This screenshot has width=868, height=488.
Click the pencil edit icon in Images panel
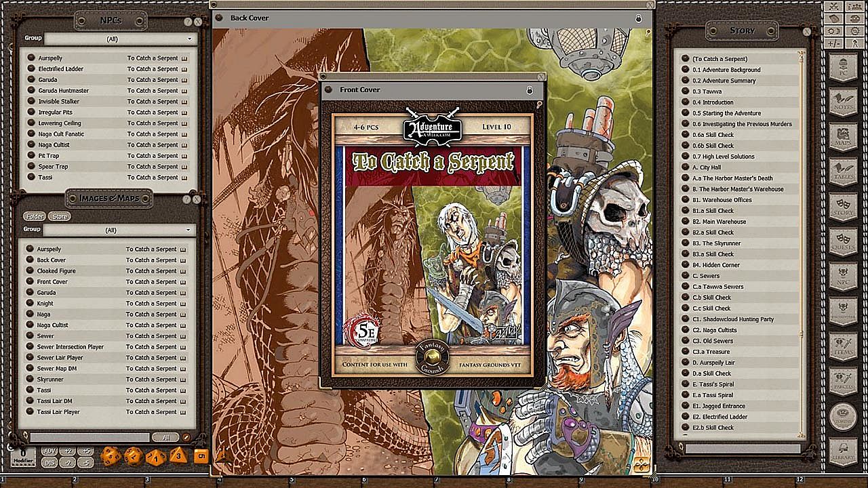pos(186,438)
